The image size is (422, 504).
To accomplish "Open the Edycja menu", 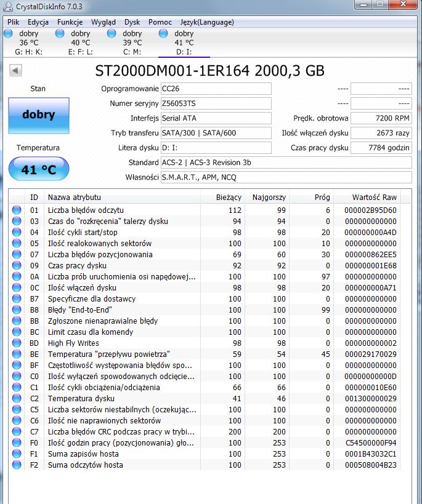I will click(38, 22).
